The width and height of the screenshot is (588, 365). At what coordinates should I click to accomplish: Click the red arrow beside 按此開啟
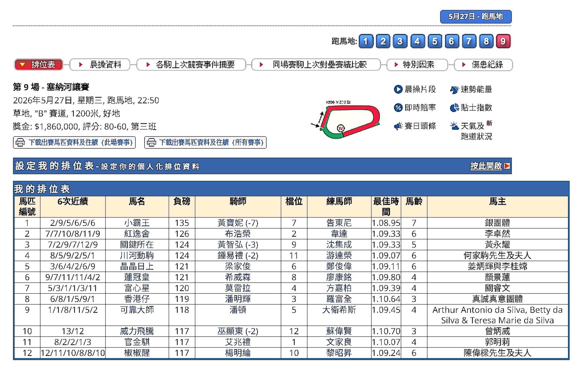pyautogui.click(x=507, y=166)
